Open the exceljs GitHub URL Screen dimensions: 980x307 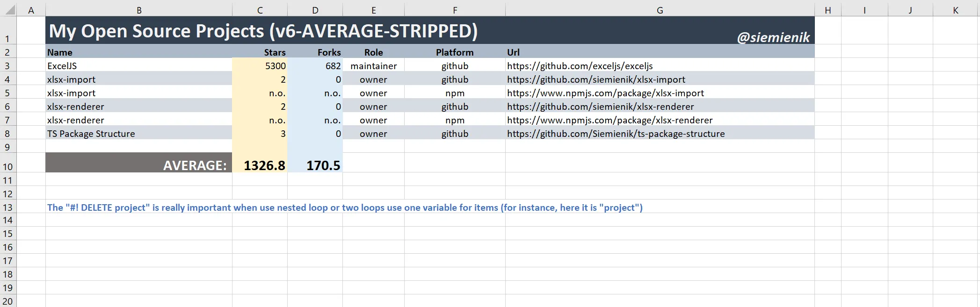580,66
